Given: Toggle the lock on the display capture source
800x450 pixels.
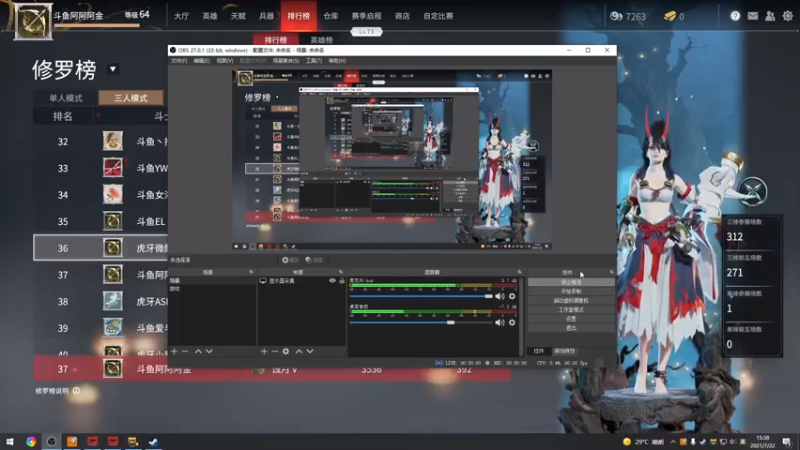Looking at the screenshot, I should (342, 281).
